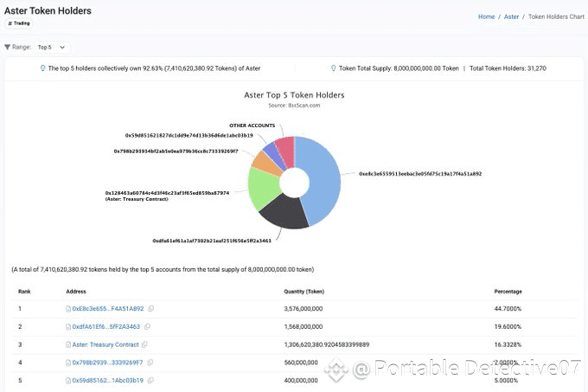This screenshot has width=588, height=392.
Task: Copy address 0xdfA61Ef6...5fF2A3463
Action: pyautogui.click(x=147, y=326)
